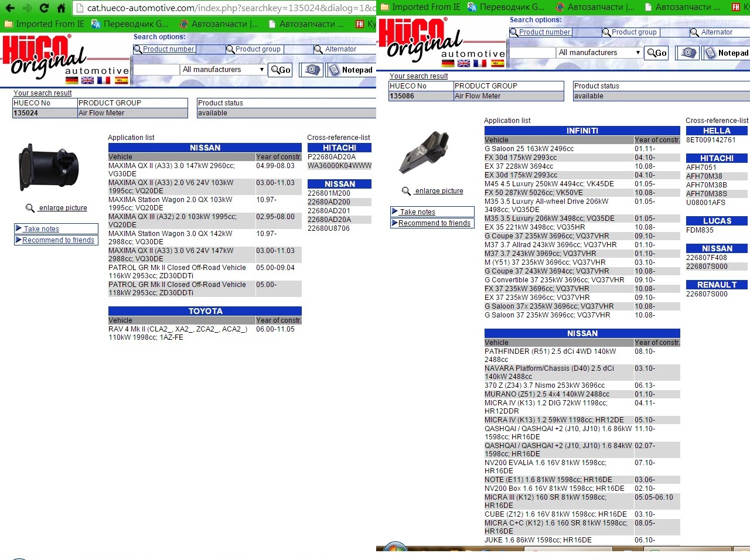Click enlarge picture link on 135024 page
This screenshot has width=750, height=560.
[63, 208]
